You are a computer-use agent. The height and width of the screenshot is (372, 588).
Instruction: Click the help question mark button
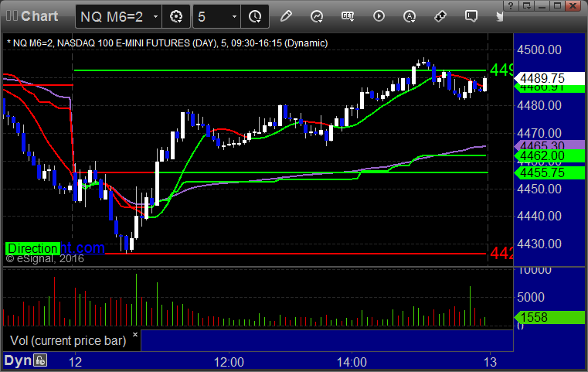[x=511, y=5]
